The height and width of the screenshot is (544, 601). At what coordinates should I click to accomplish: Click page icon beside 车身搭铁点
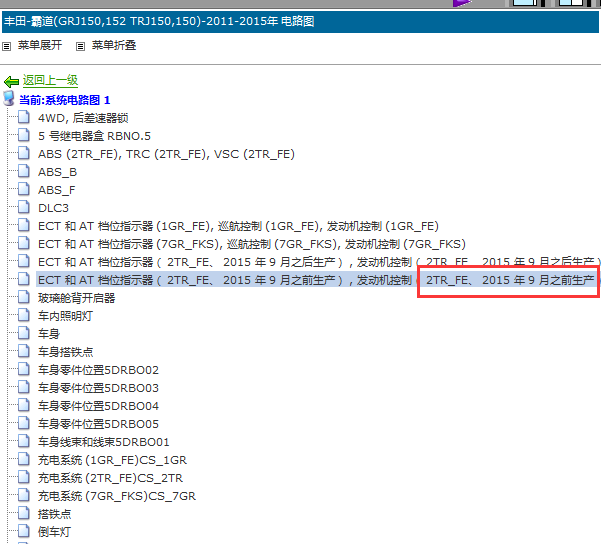pyautogui.click(x=24, y=351)
